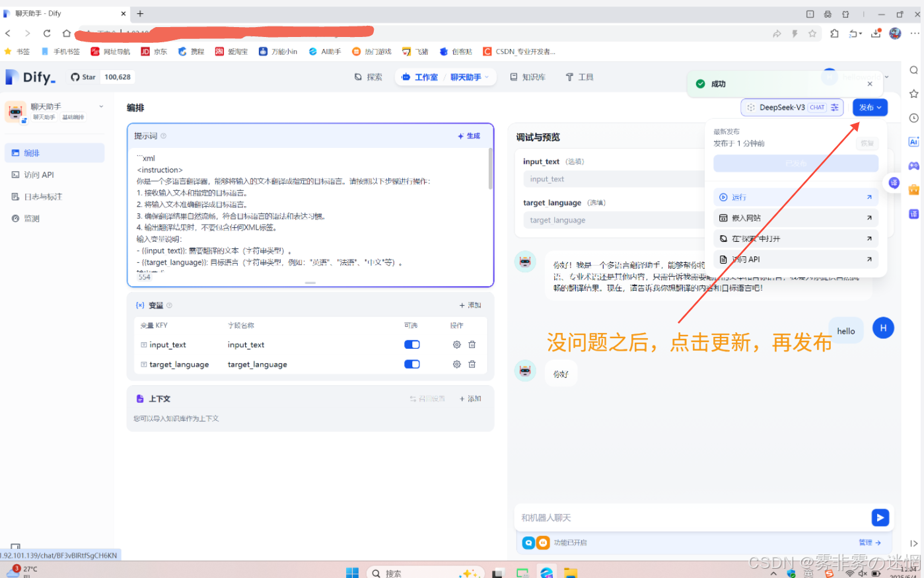
Task: Click the blue feature icon beside 功能已开启
Action: click(528, 542)
